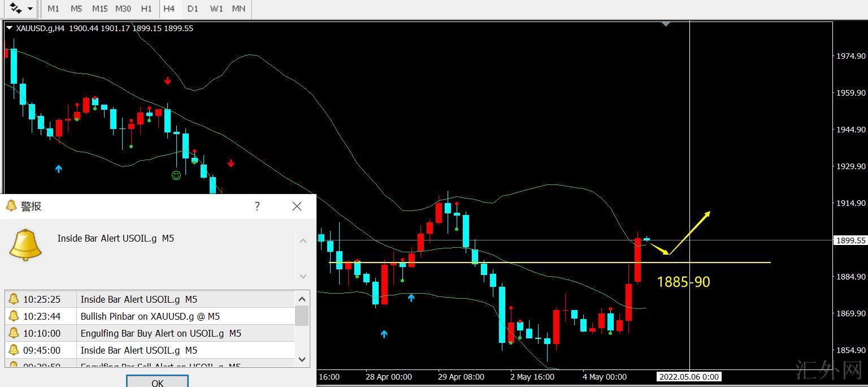Switch to the D1 timeframe
Screen dimensions: 868x387
193,8
